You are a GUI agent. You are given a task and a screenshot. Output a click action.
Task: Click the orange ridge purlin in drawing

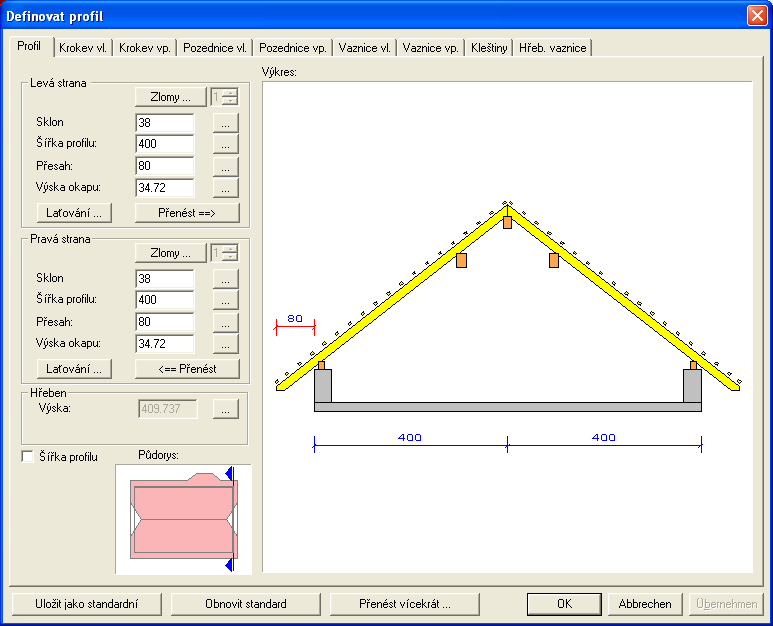(507, 222)
